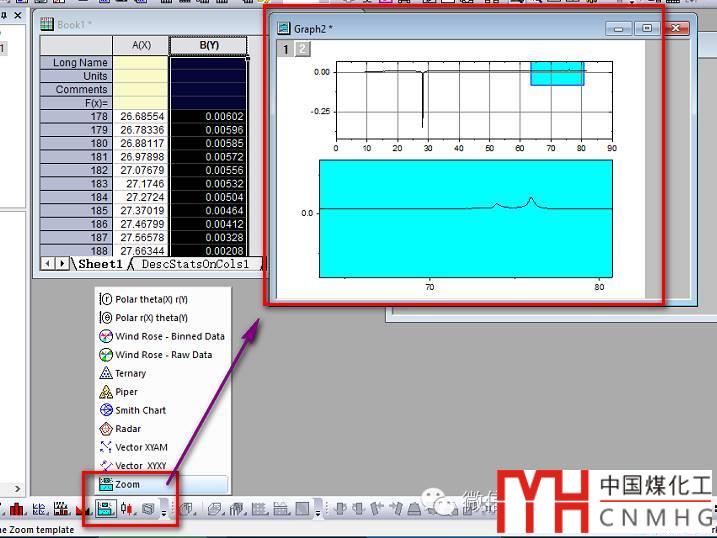717x538 pixels.
Task: Select the Radar chart icon
Action: pyautogui.click(x=107, y=429)
